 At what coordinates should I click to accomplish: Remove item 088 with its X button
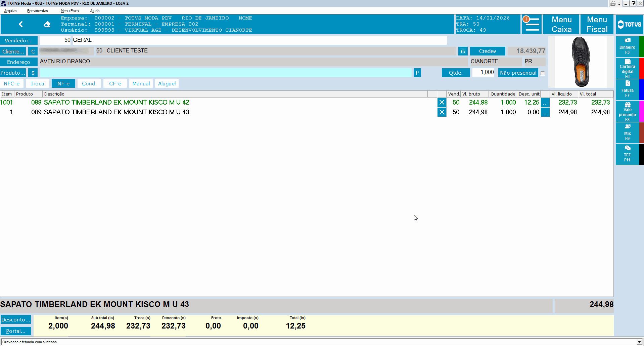tap(442, 103)
